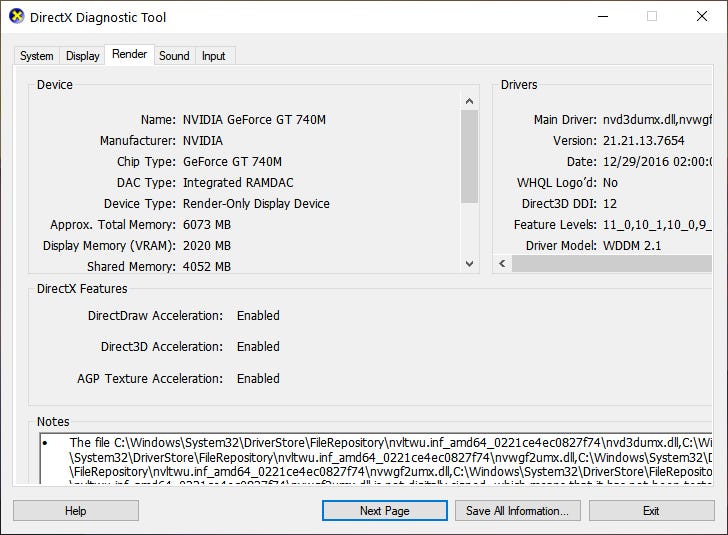Minimize the DirectX Diagnostic Tool window

[603, 17]
